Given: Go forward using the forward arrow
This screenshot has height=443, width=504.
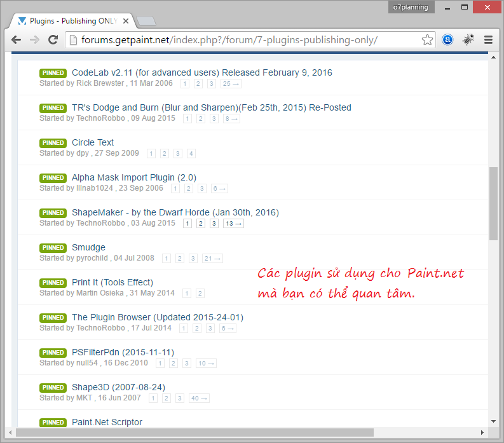Looking at the screenshot, I should (34, 40).
